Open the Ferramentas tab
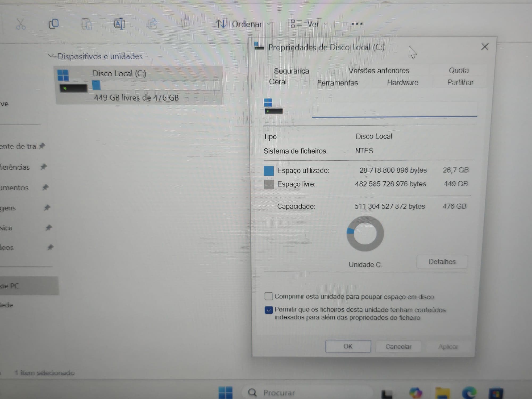Screen dimensions: 532x399 337,83
